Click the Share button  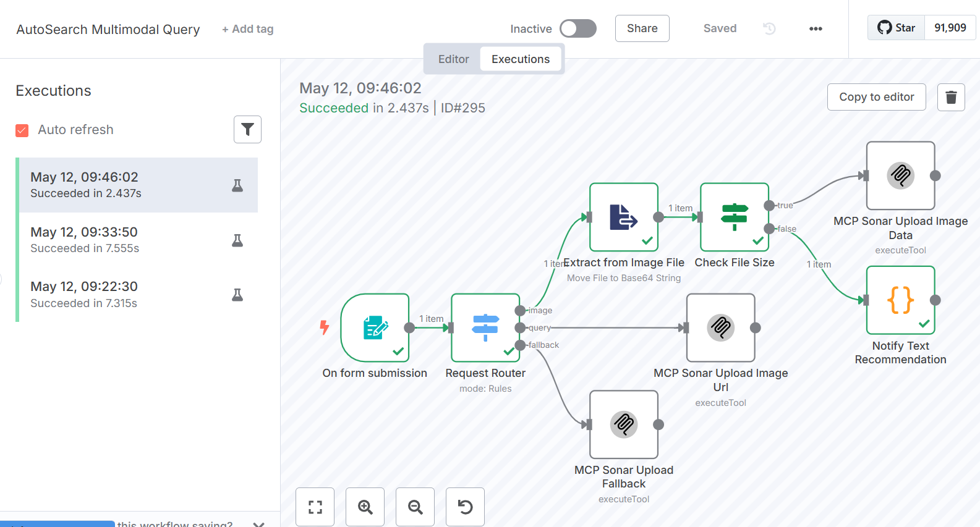tap(642, 28)
